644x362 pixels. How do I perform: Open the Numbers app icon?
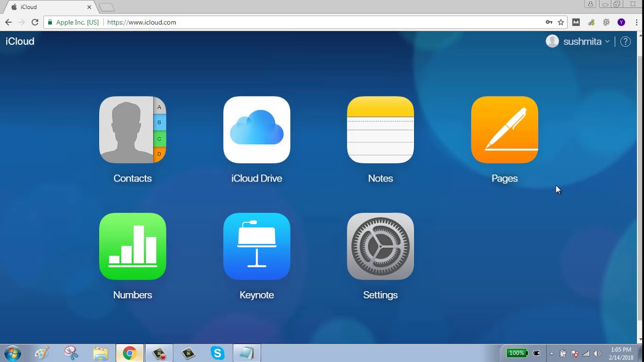click(132, 246)
